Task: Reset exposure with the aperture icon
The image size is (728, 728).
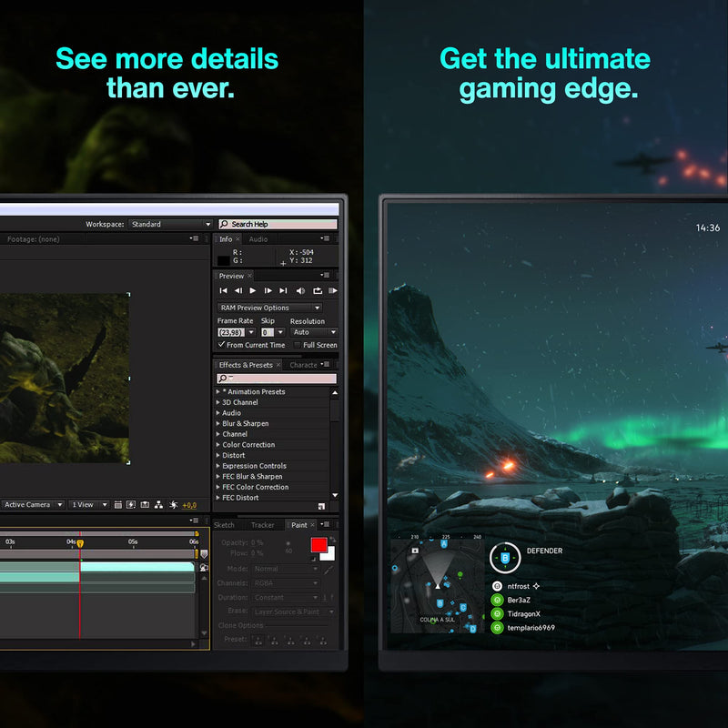Action: tap(174, 505)
